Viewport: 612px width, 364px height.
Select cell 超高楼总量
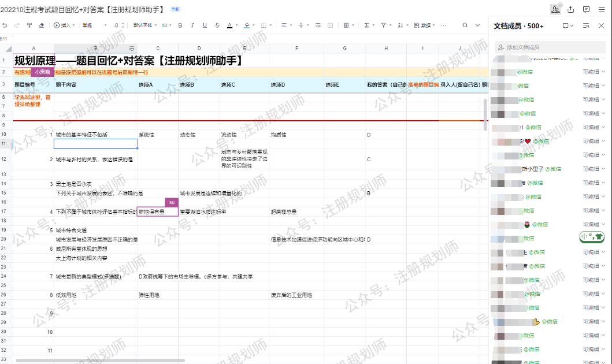[x=296, y=212]
